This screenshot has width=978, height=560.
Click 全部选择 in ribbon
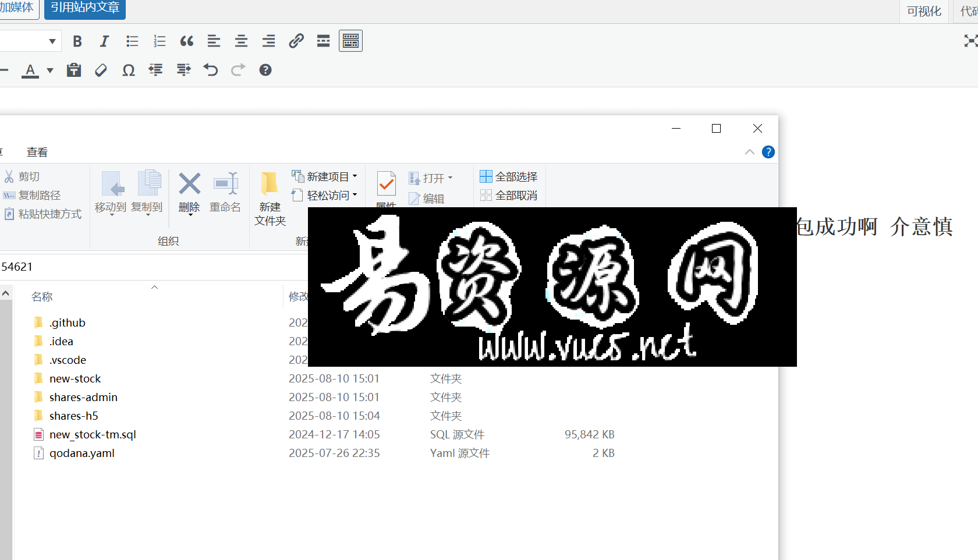pyautogui.click(x=509, y=176)
